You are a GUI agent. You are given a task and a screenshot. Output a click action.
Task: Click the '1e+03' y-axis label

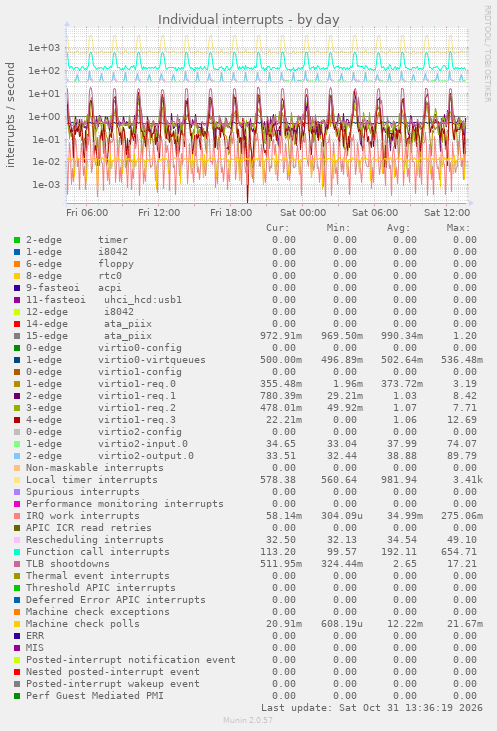[x=44, y=48]
